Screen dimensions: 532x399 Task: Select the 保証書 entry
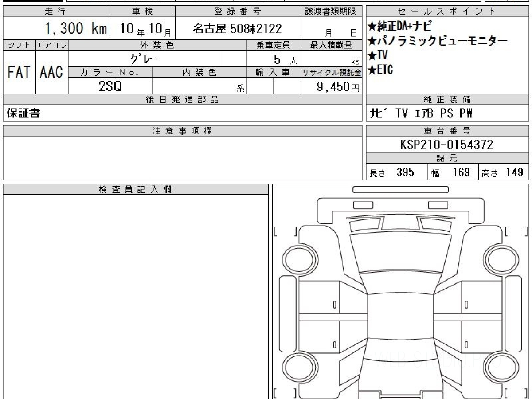coord(23,113)
